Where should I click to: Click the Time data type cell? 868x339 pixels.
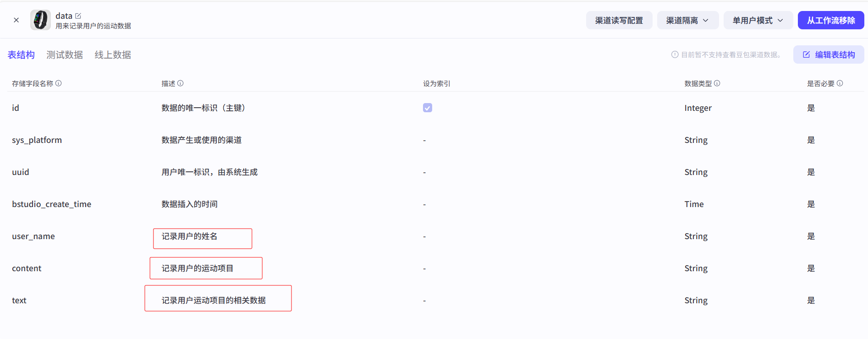point(694,204)
